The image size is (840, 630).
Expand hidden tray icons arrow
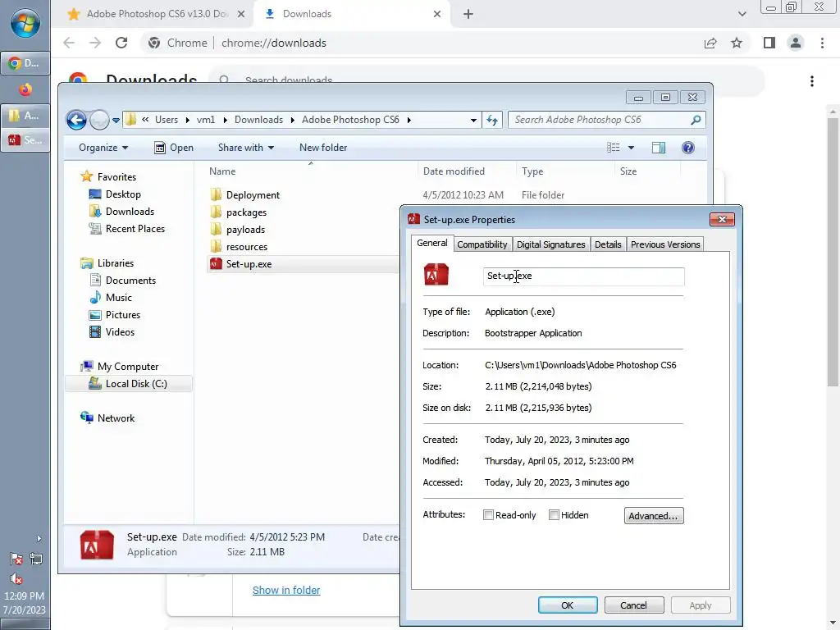click(39, 538)
